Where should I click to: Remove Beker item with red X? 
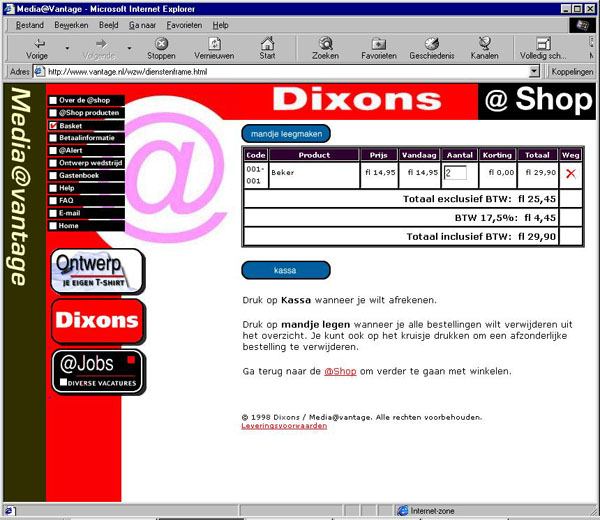coord(571,173)
